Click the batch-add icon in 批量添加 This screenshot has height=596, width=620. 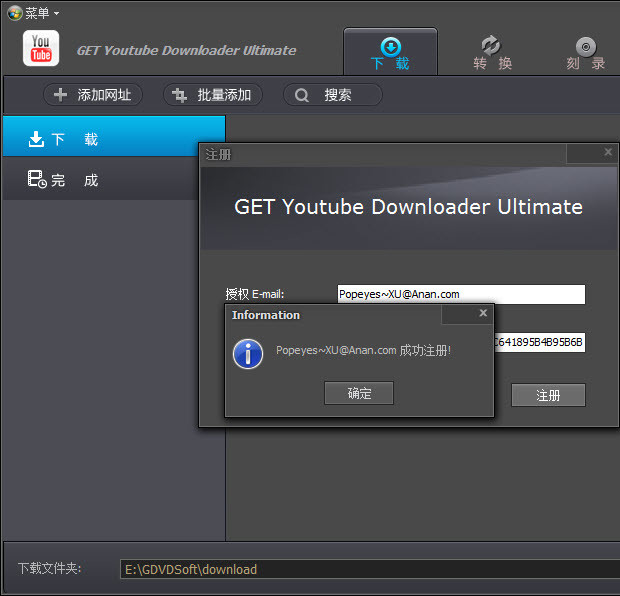click(x=179, y=95)
